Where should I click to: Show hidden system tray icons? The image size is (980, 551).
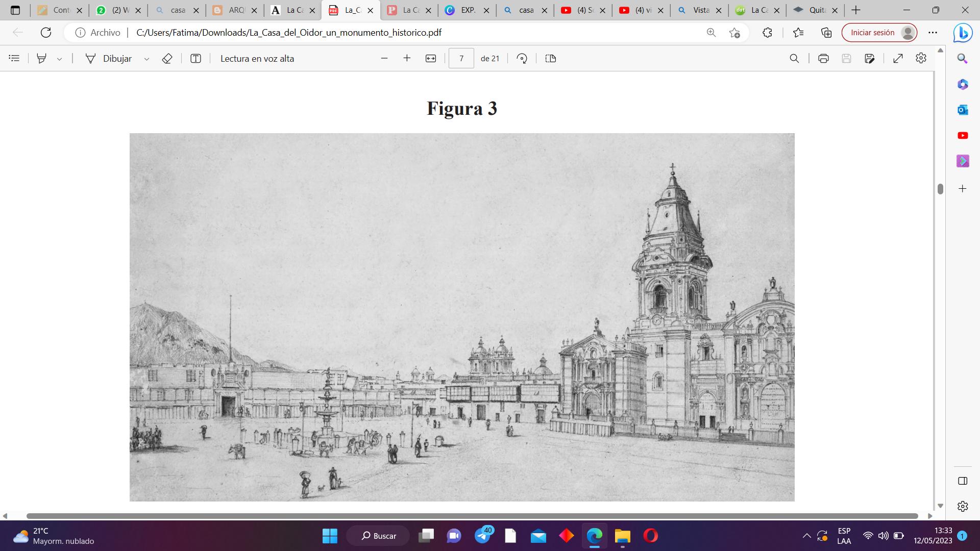click(806, 536)
